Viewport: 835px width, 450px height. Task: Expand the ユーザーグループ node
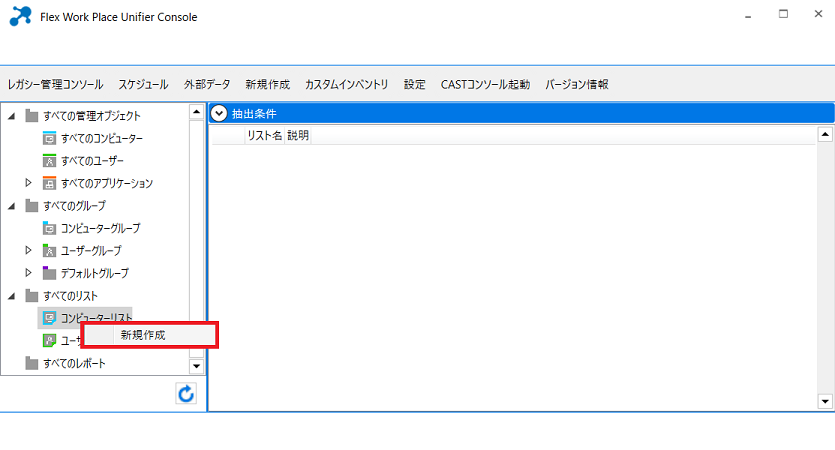(x=28, y=250)
